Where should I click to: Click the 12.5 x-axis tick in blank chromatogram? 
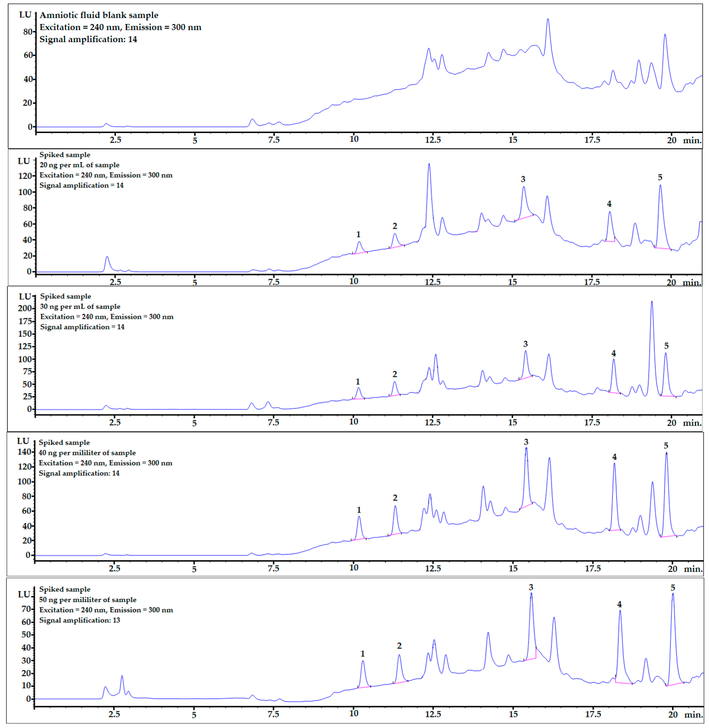click(433, 140)
